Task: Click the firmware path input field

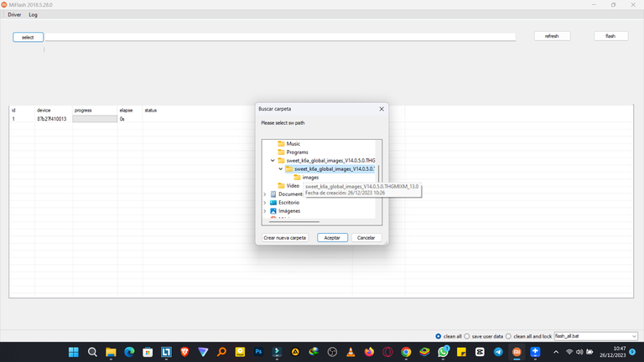Action: point(280,37)
